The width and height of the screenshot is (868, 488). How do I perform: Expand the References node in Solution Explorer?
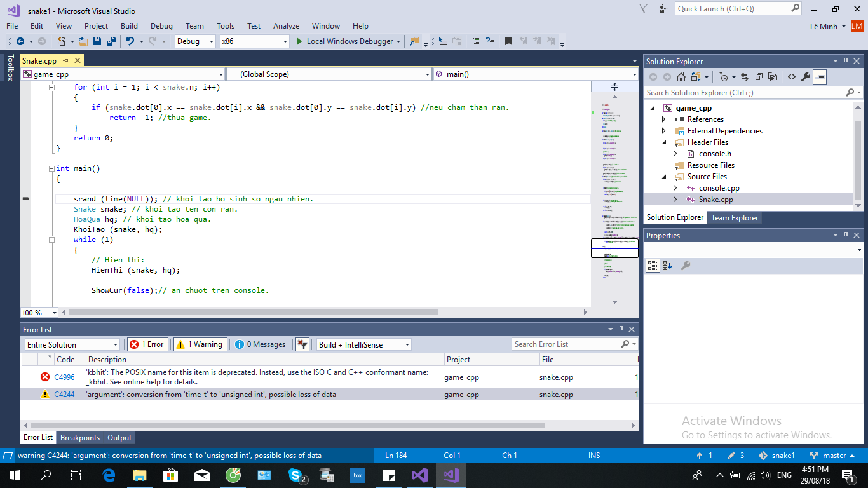[x=664, y=119]
